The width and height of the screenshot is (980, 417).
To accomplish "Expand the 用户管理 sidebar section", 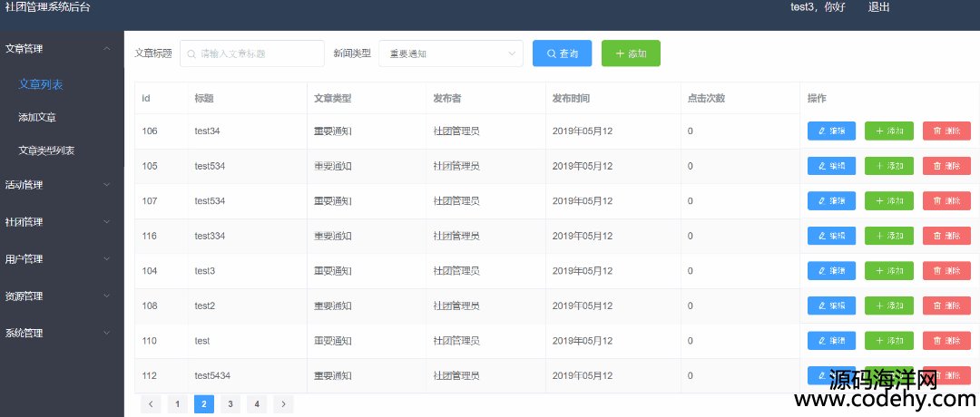I will pyautogui.click(x=61, y=259).
